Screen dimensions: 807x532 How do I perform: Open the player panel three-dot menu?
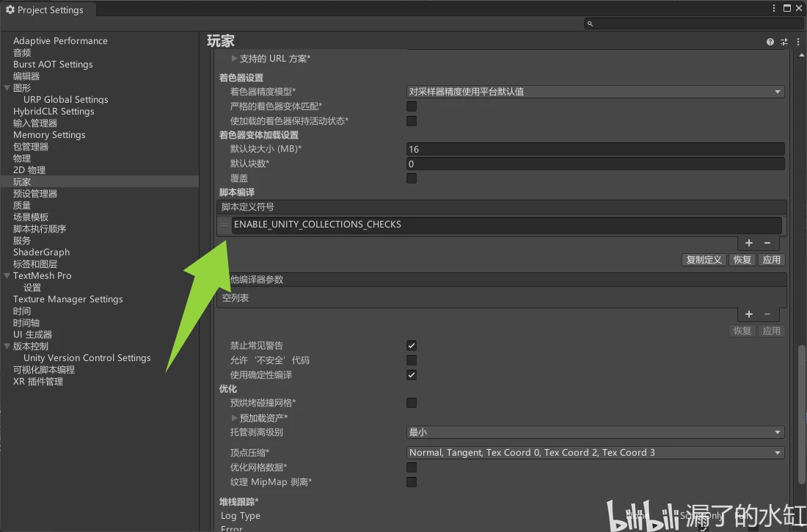(798, 42)
